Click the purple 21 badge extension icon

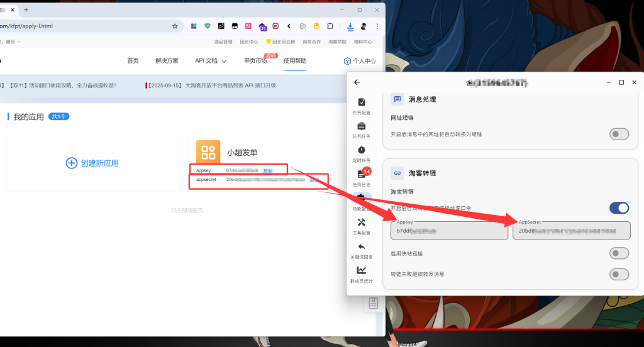coord(262,26)
